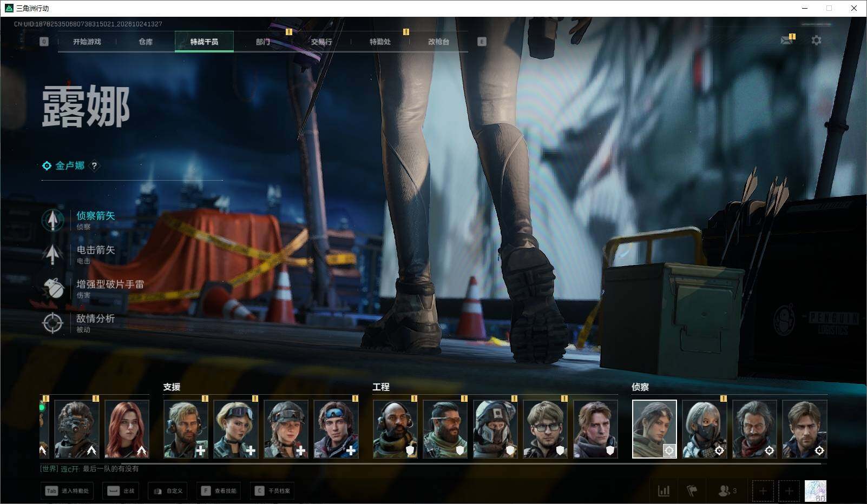This screenshot has height=504, width=867.
Task: Select the 特战干员 tab
Action: coord(204,42)
